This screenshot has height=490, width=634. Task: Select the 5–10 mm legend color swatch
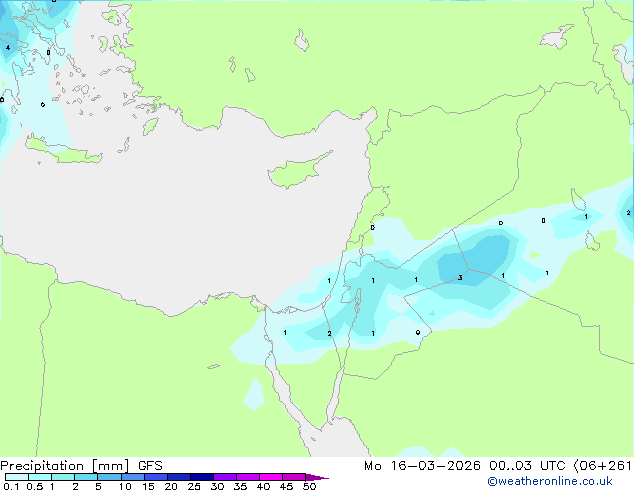(110, 477)
